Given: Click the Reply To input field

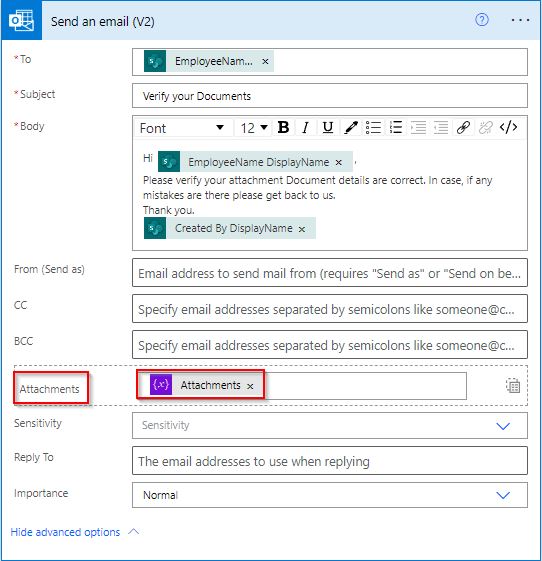Looking at the screenshot, I should coord(329,461).
